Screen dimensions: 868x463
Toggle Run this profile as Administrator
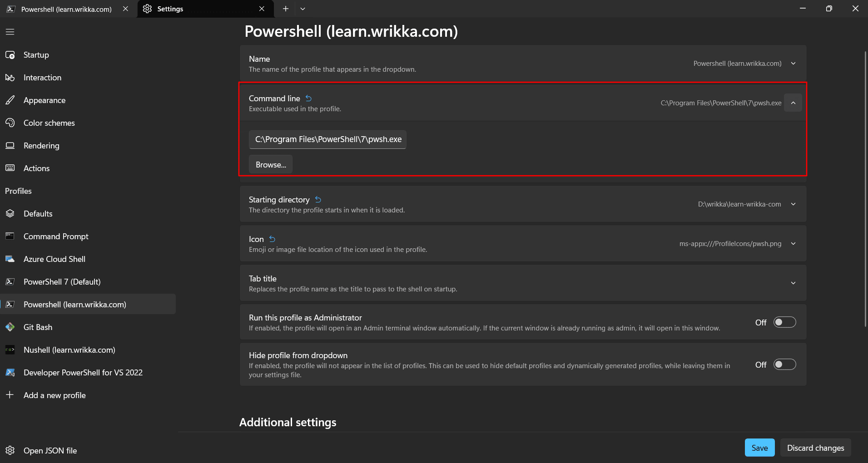[x=784, y=322]
